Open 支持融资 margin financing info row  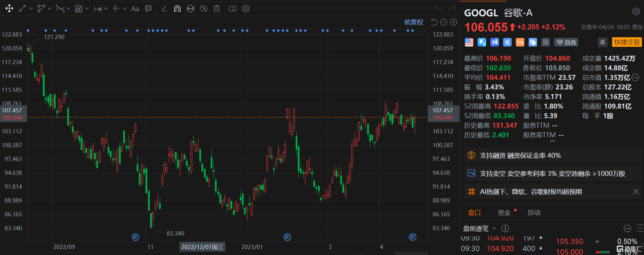pos(552,155)
